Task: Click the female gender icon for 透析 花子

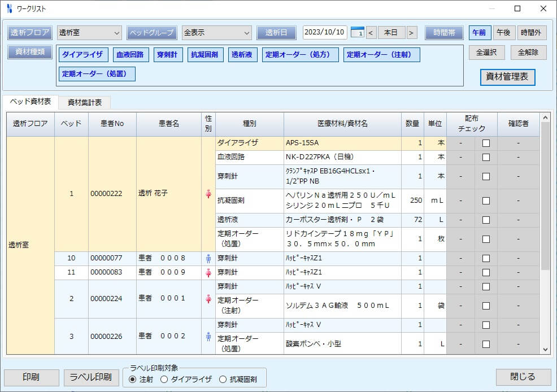Action: pos(208,194)
